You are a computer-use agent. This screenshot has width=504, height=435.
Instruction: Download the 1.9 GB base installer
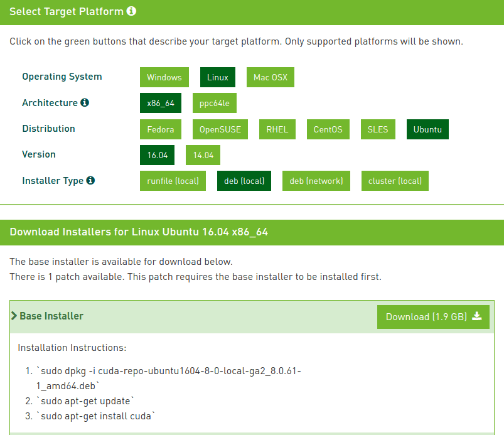point(433,317)
